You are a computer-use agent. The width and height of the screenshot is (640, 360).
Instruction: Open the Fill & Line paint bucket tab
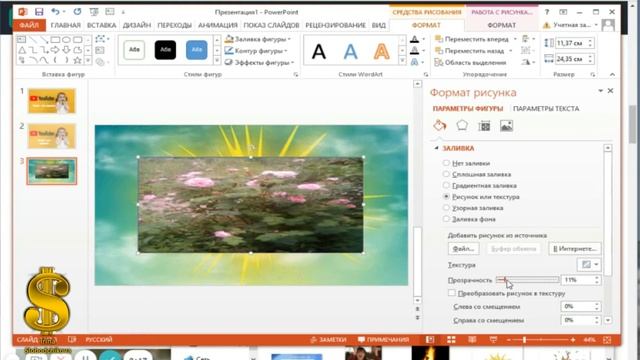click(440, 126)
